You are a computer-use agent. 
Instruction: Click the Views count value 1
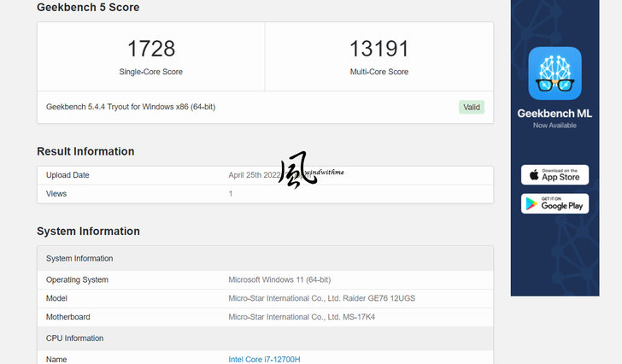(231, 194)
